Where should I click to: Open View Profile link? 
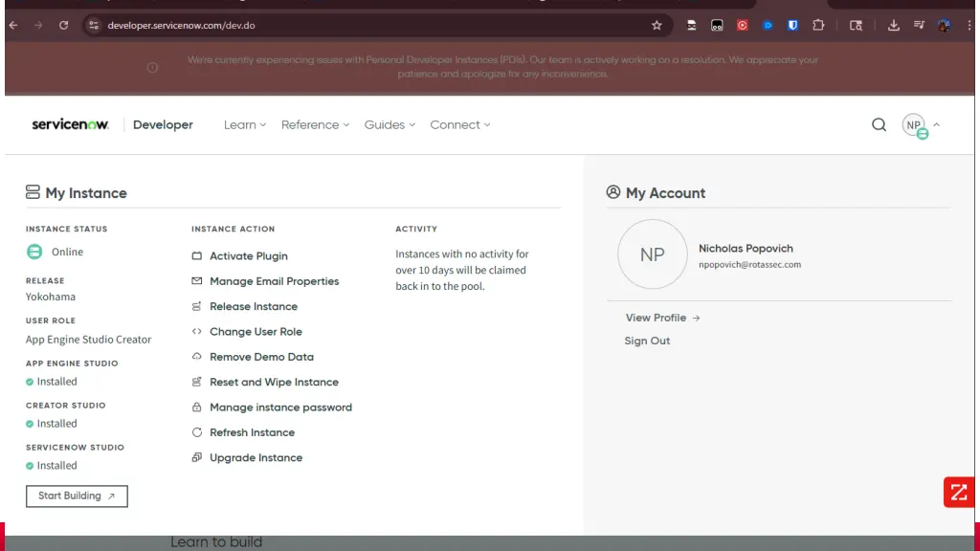click(662, 318)
